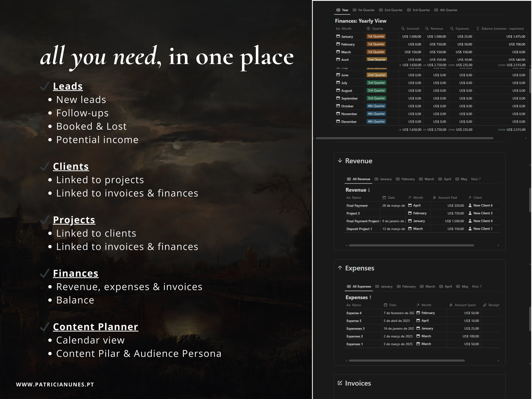Click the checkmark beside Content Planner

(45, 327)
